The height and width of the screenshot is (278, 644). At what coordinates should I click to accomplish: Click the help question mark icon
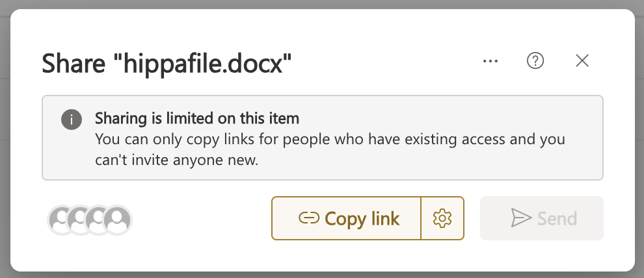(x=535, y=61)
